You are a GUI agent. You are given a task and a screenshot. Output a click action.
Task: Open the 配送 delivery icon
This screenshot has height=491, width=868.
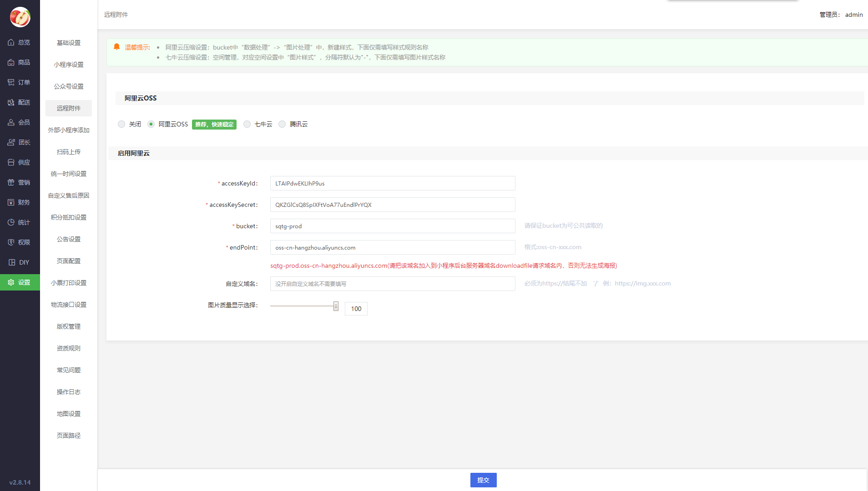[x=11, y=102]
